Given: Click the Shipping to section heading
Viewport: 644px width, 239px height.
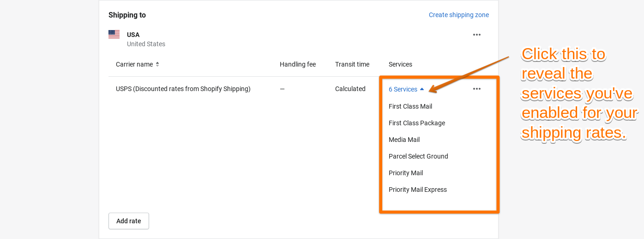Looking at the screenshot, I should pyautogui.click(x=127, y=15).
